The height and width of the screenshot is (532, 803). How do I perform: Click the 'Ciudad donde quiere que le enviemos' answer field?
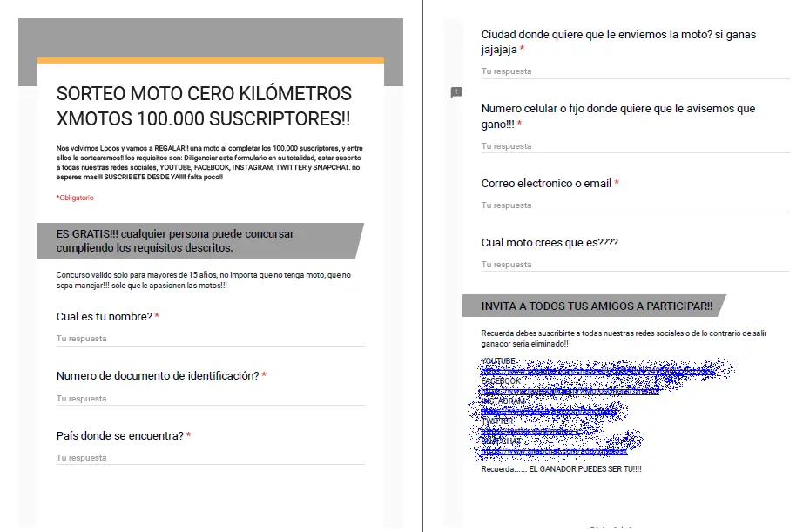[635, 71]
